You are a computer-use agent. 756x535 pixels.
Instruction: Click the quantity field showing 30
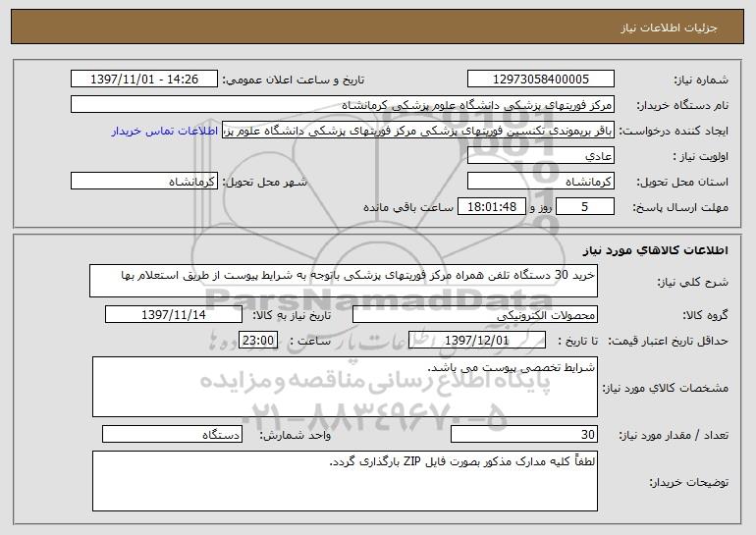click(524, 434)
